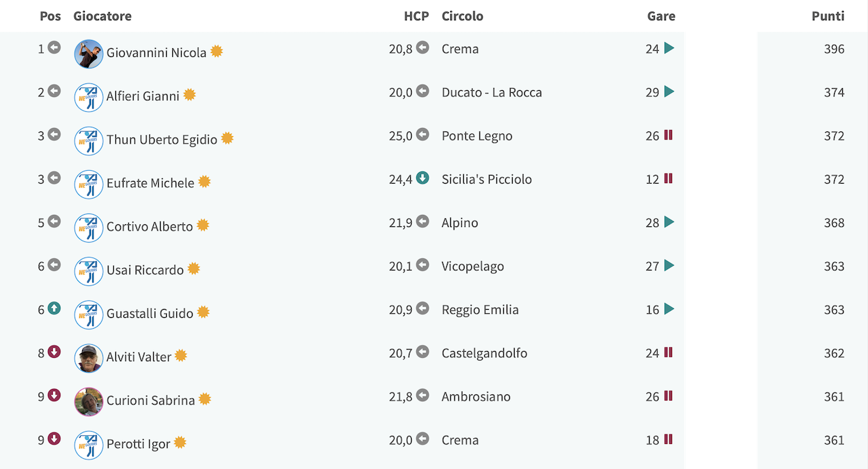This screenshot has height=469, width=868.
Task: Click the green play icon in Crema's 24 Gare row
Action: (x=669, y=48)
